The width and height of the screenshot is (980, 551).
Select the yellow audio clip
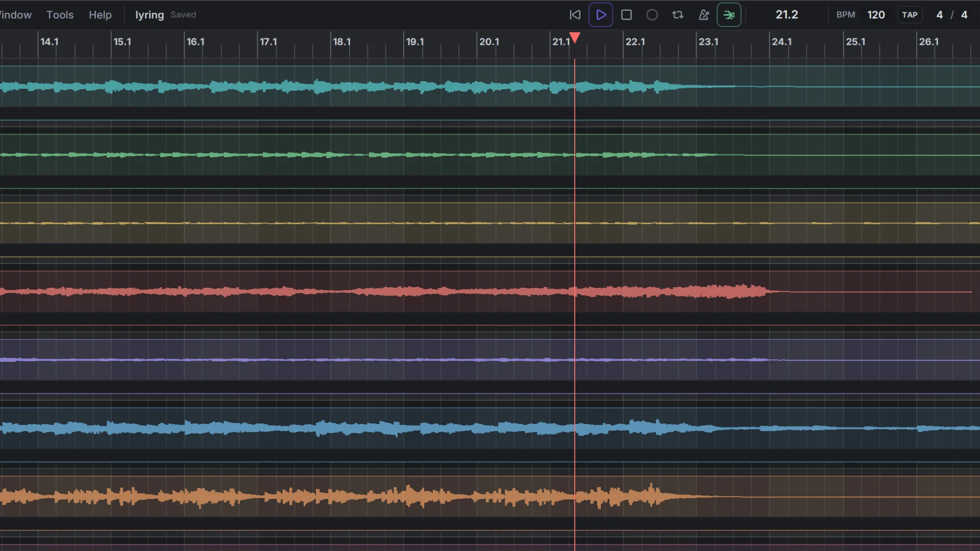point(490,223)
